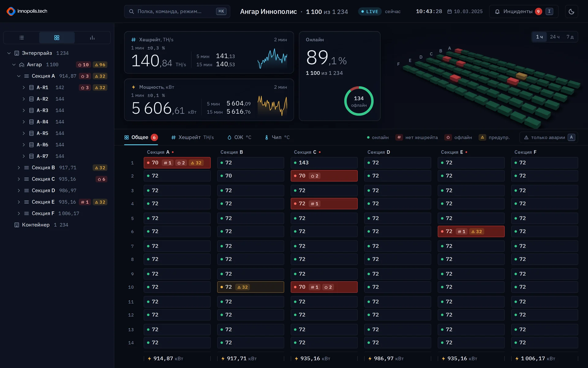Screen dimensions: 588x368
Task: Click the hashrate sparkline chart
Action: (x=272, y=59)
